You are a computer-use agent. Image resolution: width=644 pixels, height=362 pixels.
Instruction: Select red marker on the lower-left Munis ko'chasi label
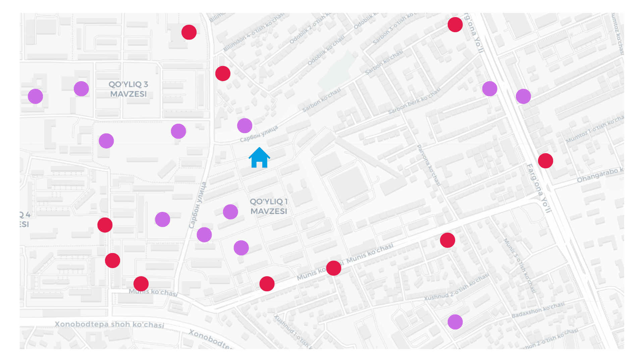click(x=141, y=284)
